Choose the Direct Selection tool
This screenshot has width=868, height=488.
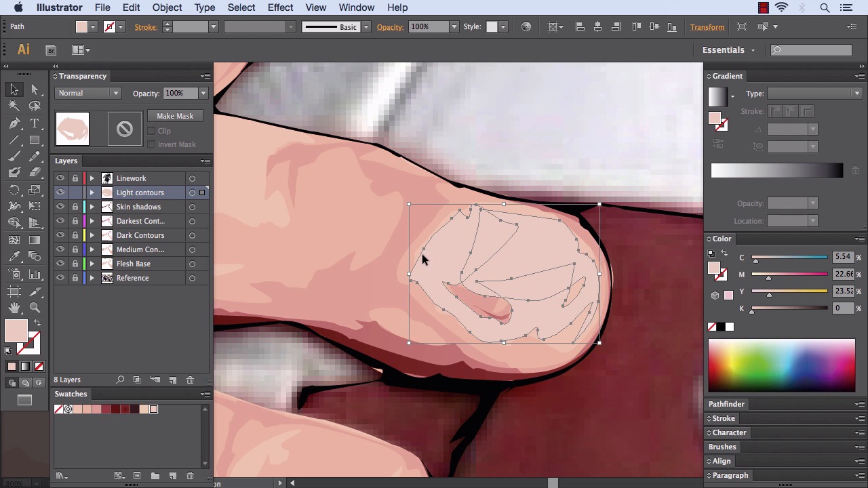[35, 89]
